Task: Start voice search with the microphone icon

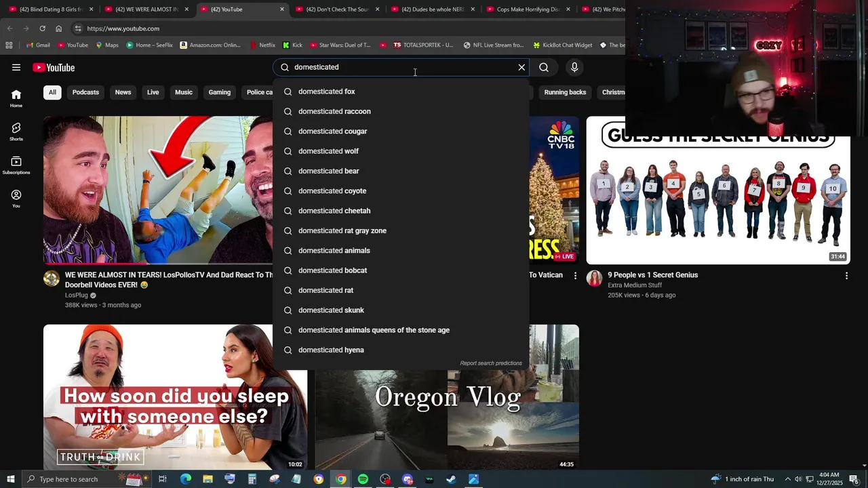Action: coord(574,67)
